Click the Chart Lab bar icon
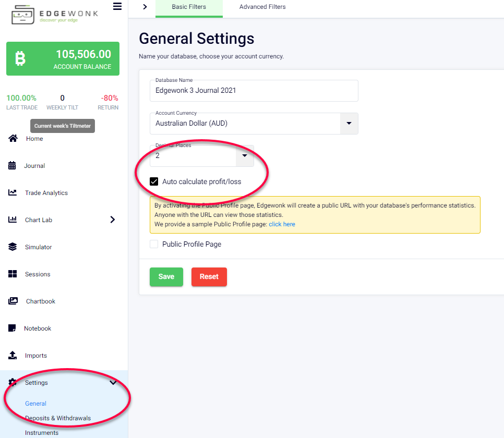The image size is (504, 438). click(x=13, y=220)
